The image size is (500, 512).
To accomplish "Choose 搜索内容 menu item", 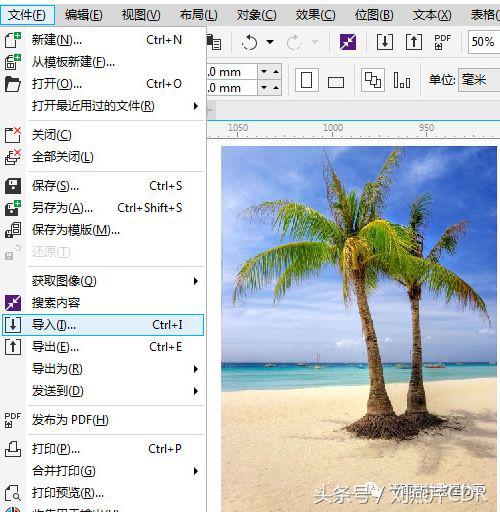I will [x=103, y=303].
